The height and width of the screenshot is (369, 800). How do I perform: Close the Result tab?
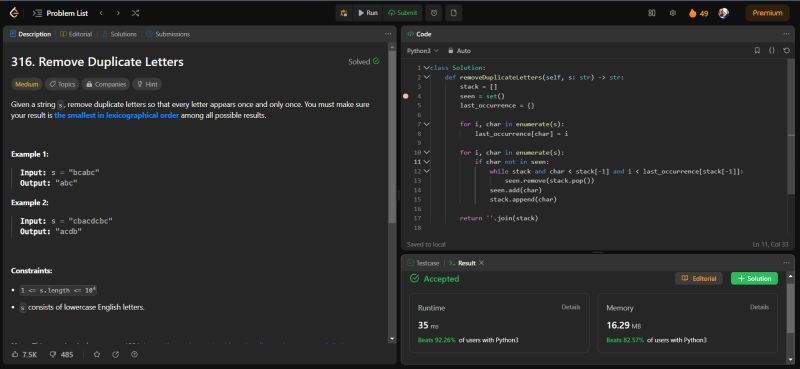[x=481, y=263]
